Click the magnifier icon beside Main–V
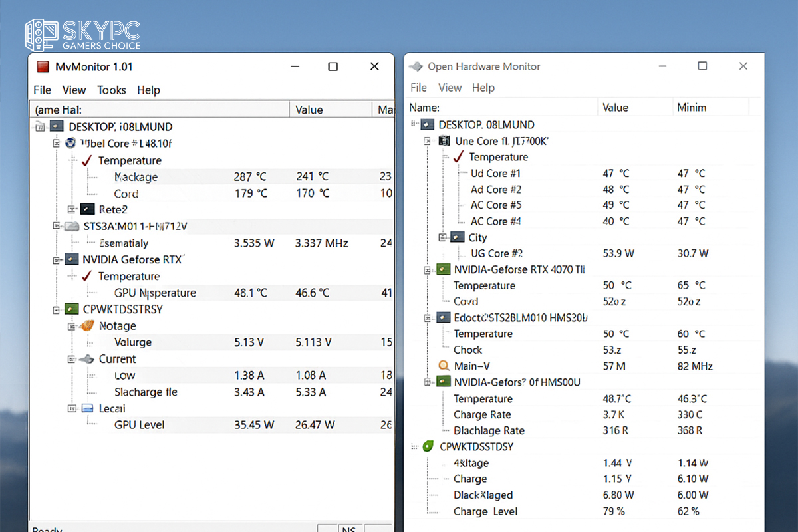Screen dimensions: 798x532 coord(444,366)
